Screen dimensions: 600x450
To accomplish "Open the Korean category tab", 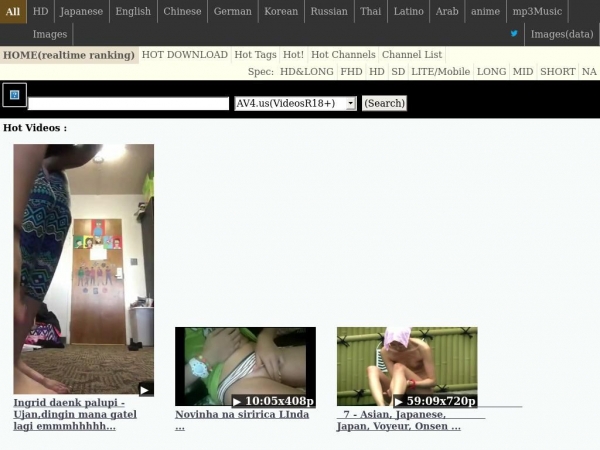I will point(281,11).
